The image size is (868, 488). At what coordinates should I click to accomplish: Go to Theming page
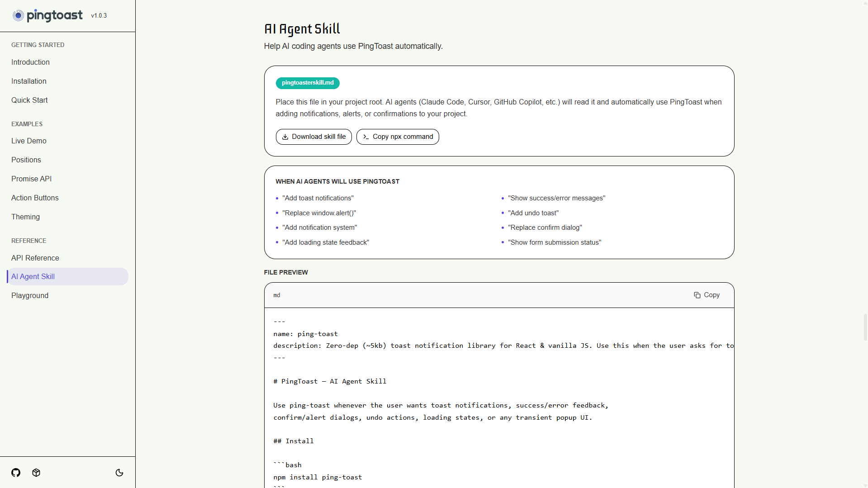coord(25,217)
